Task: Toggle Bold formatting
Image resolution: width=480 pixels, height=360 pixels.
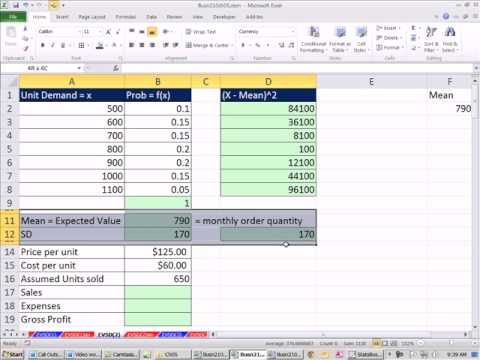Action: (42, 45)
